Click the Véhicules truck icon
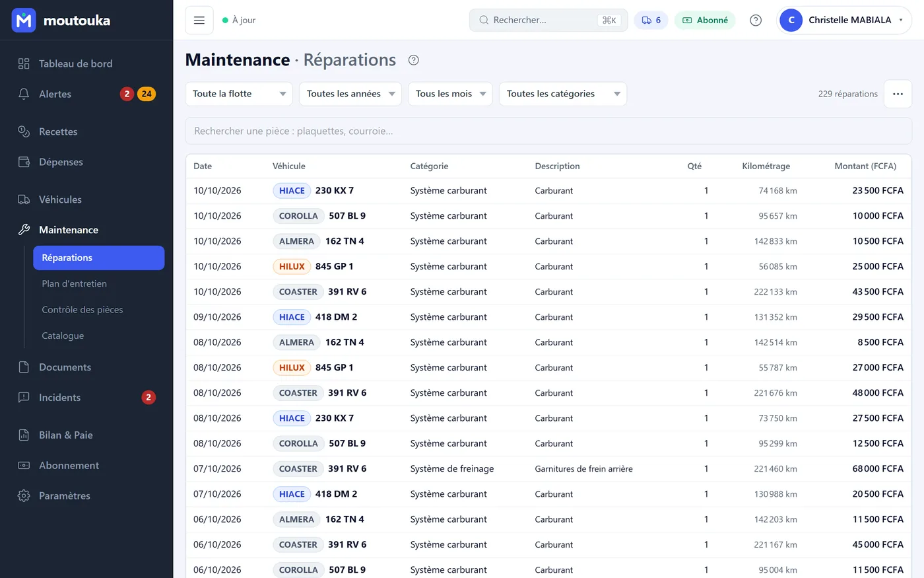Viewport: 924px width, 578px height. [x=24, y=199]
